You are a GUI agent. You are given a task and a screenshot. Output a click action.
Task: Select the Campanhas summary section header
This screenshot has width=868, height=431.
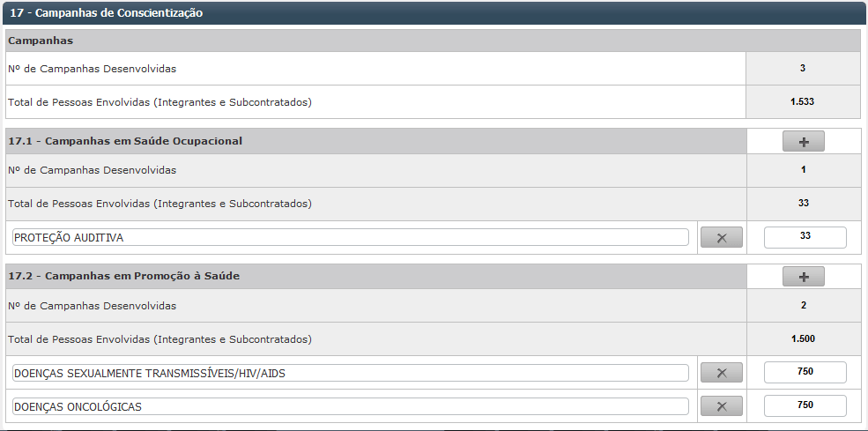pyautogui.click(x=41, y=41)
